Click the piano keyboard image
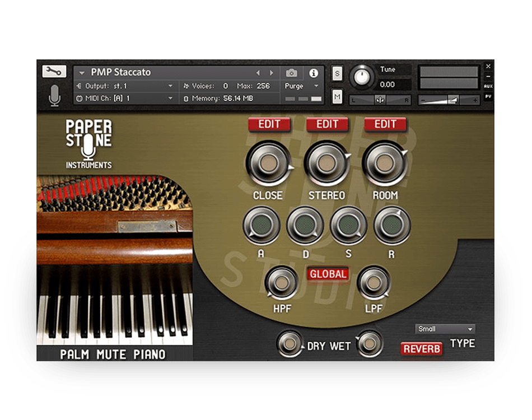Screen dimensions: 532x420 coord(115,260)
